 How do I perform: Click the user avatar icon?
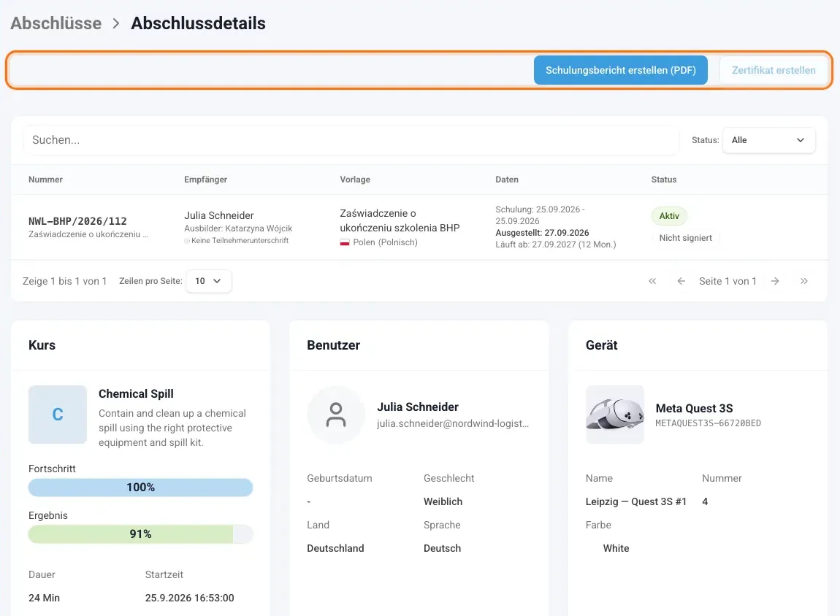coord(336,415)
